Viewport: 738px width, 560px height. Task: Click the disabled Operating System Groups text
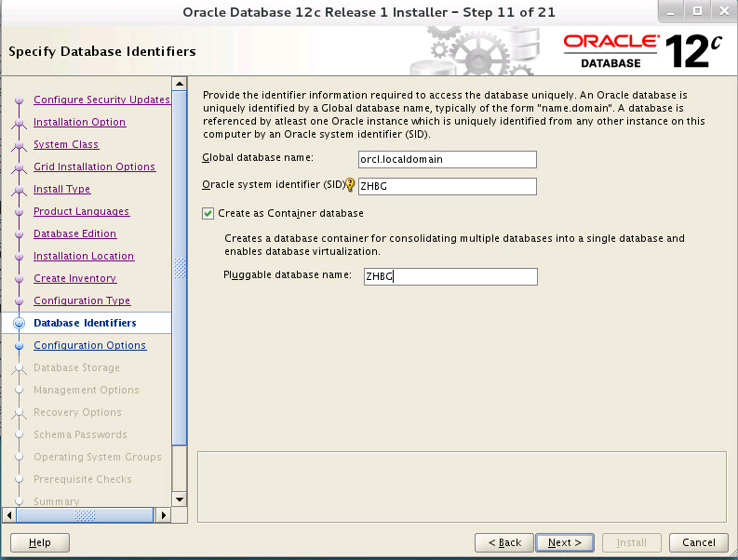pos(98,457)
